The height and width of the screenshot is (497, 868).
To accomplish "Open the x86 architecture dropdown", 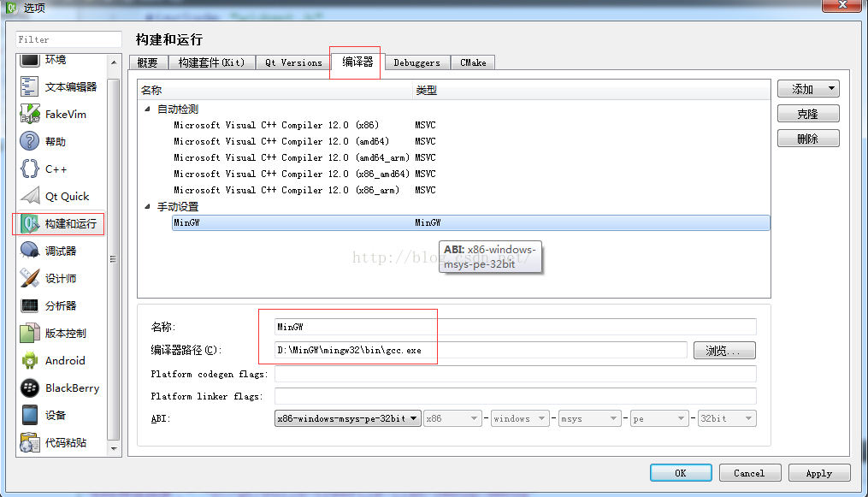I will point(452,418).
